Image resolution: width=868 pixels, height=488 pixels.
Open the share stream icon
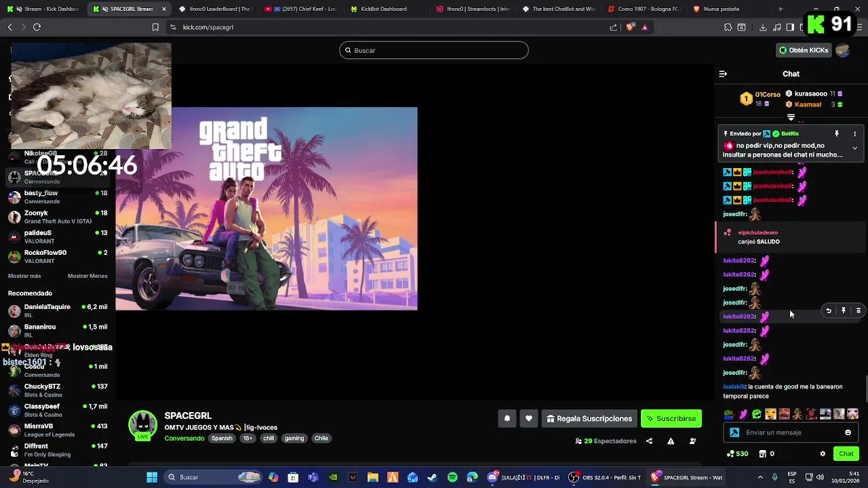point(649,441)
